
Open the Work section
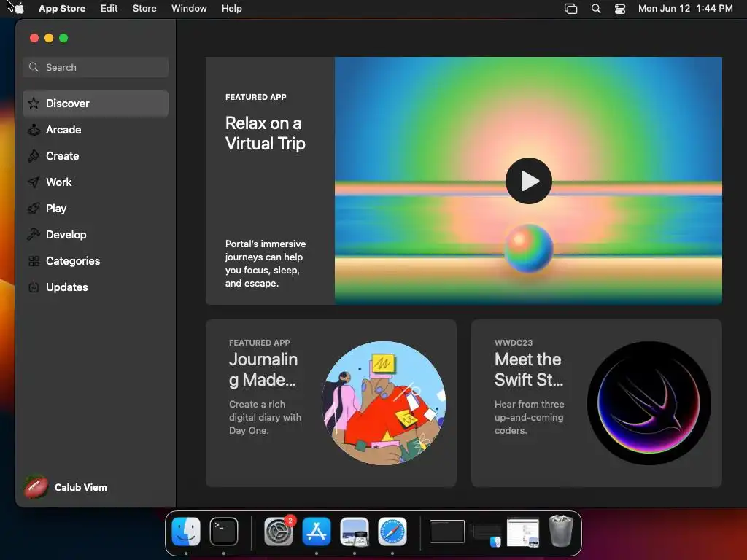click(96, 182)
